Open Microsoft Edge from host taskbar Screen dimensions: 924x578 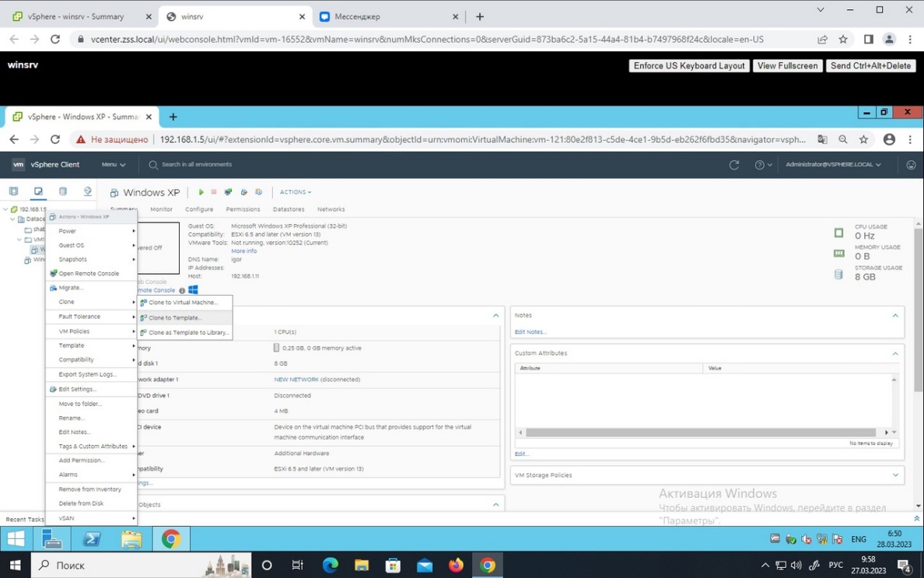pyautogui.click(x=331, y=565)
